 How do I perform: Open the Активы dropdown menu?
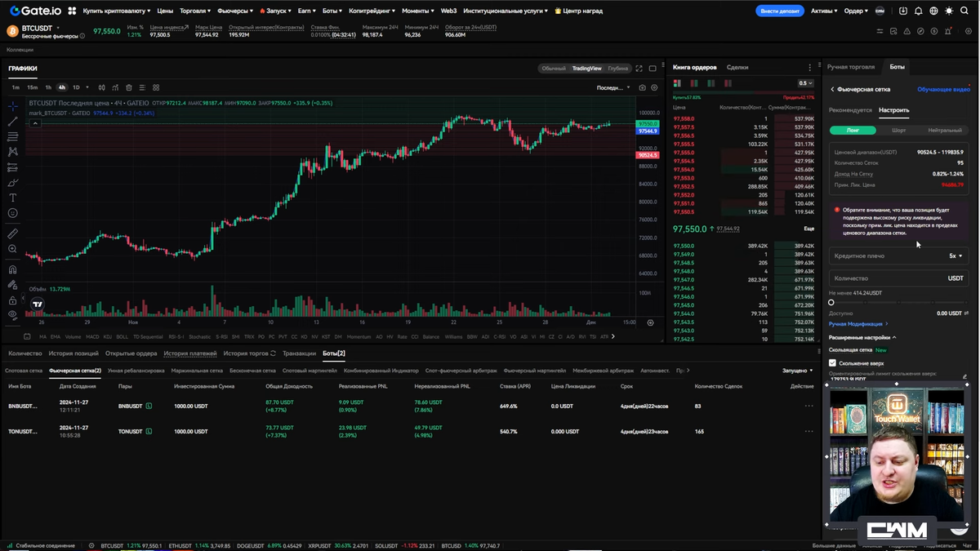click(824, 11)
